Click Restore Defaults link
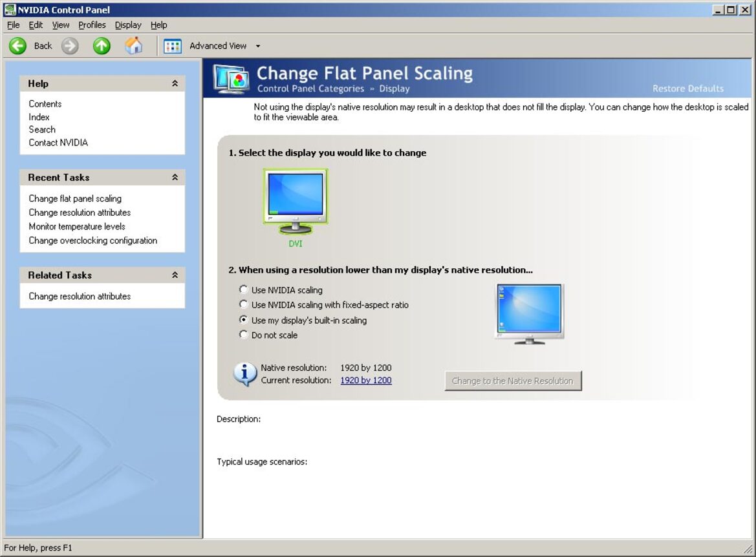Screen dimensions: 756x557 coord(688,89)
